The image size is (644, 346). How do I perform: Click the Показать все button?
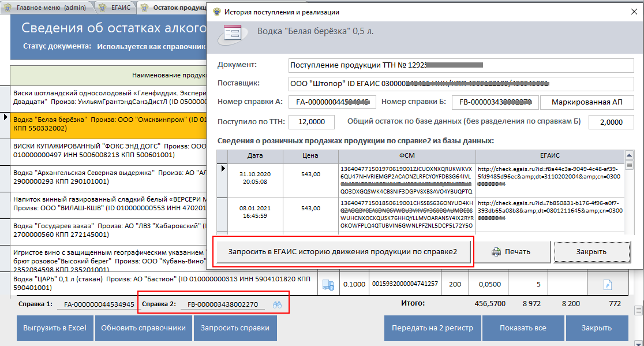[523, 328]
